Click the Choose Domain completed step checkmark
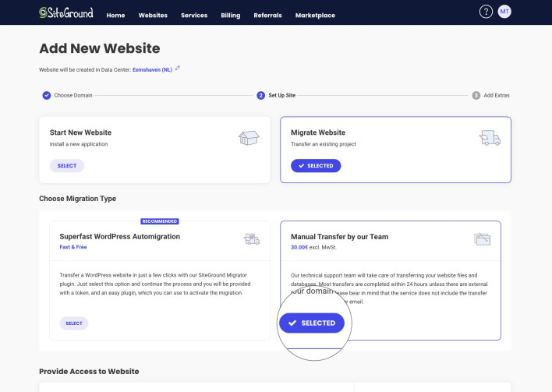The width and height of the screenshot is (552, 392). pyautogui.click(x=47, y=95)
